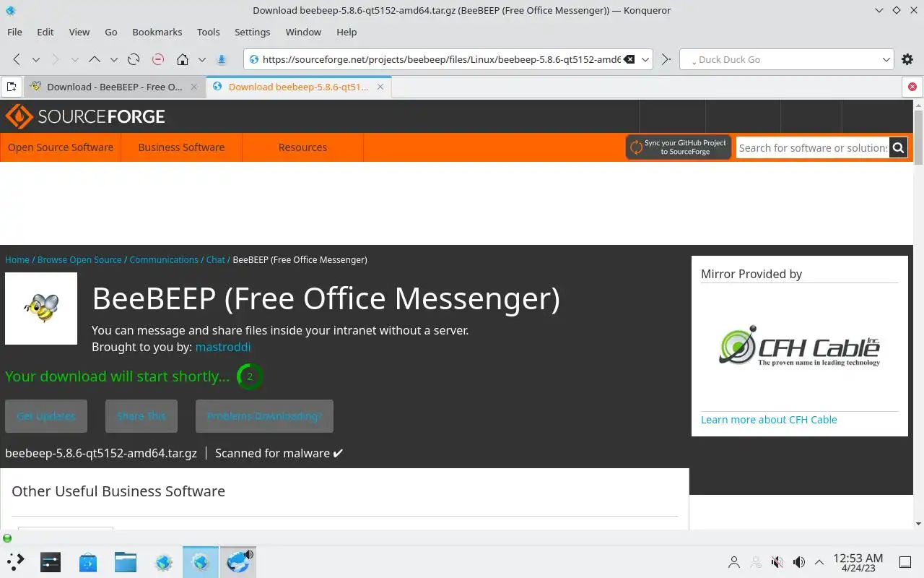Image resolution: width=924 pixels, height=578 pixels.
Task: Click the Go arrow next to address bar
Action: coord(666,59)
